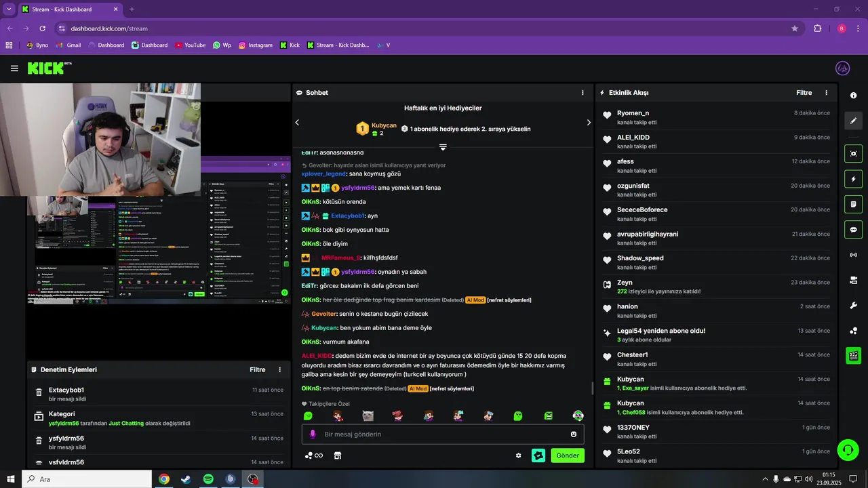Open the browser extensions puzzle icon
This screenshot has width=868, height=488.
817,28
